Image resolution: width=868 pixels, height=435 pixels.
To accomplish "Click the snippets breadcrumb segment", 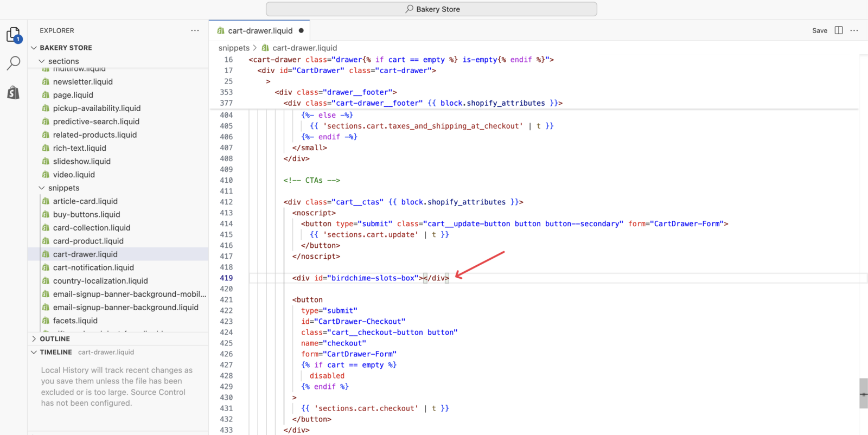I will [x=234, y=48].
